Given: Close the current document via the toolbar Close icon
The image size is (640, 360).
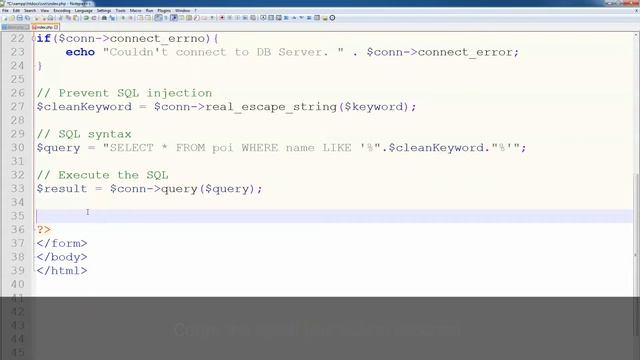Looking at the screenshot, I should tap(37, 18).
